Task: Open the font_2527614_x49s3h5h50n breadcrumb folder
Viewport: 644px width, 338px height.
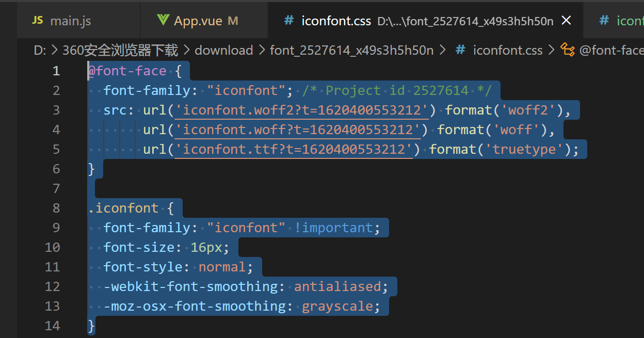Action: tap(351, 50)
